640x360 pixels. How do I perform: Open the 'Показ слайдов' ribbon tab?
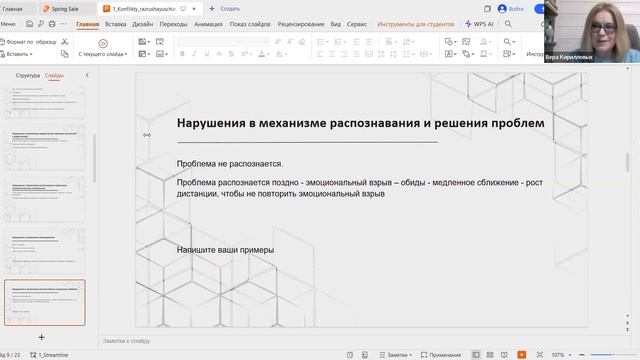250,24
